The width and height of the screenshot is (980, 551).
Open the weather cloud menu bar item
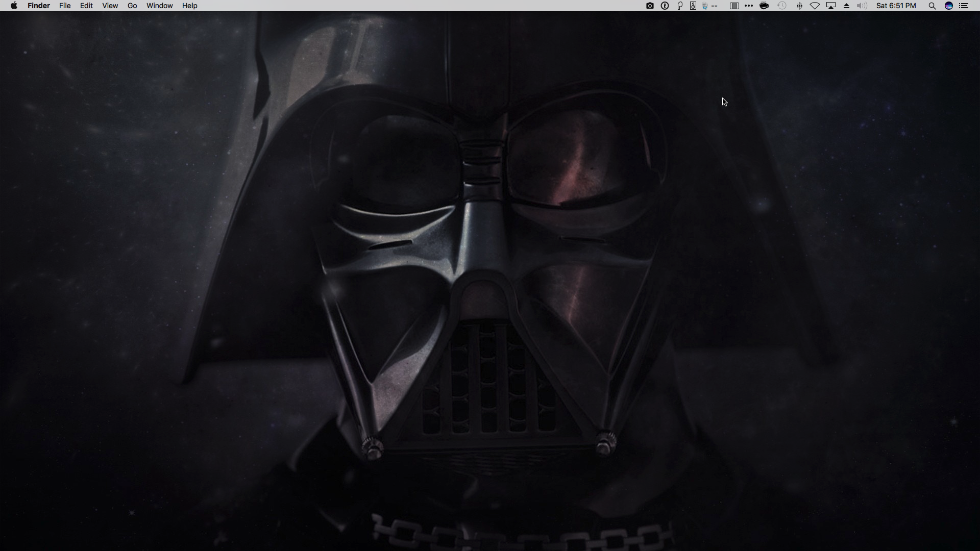[710, 6]
